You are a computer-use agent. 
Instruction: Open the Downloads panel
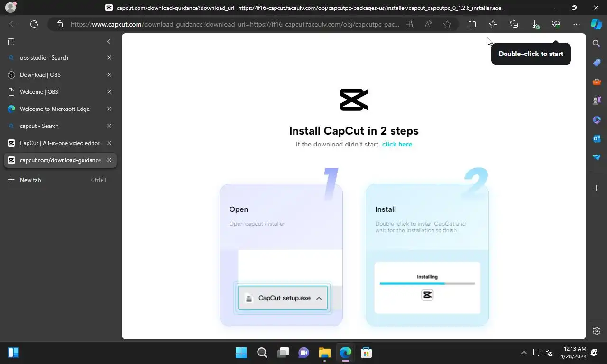535,24
